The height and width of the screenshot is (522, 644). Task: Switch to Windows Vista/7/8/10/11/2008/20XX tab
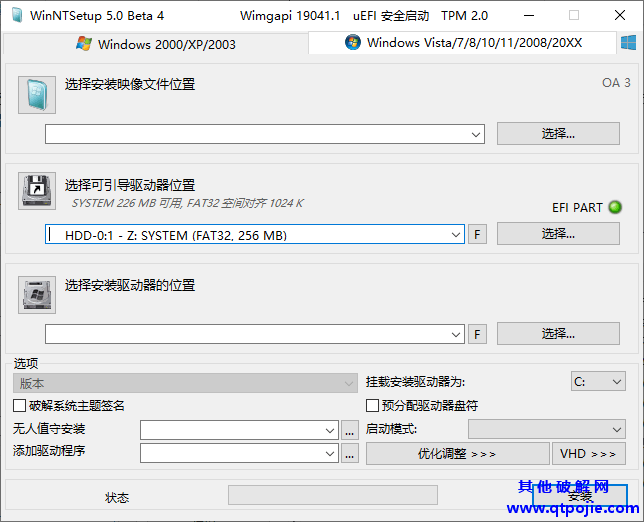[x=462, y=43]
